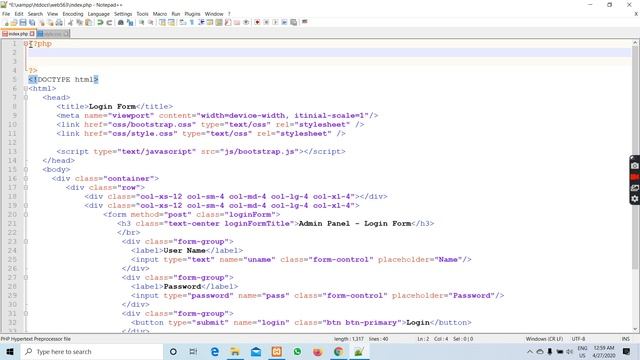
Task: Click Windows (CR LF) in status bar
Action: (x=544, y=339)
